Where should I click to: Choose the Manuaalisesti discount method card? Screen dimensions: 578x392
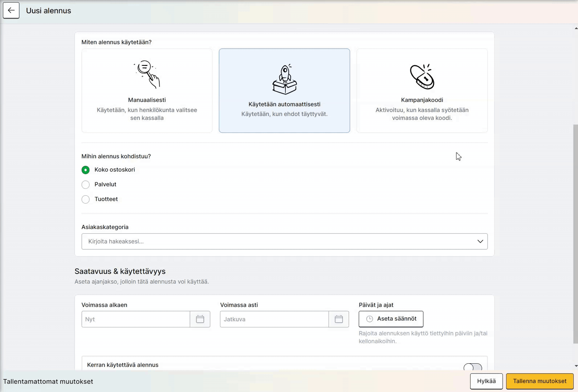click(x=147, y=91)
